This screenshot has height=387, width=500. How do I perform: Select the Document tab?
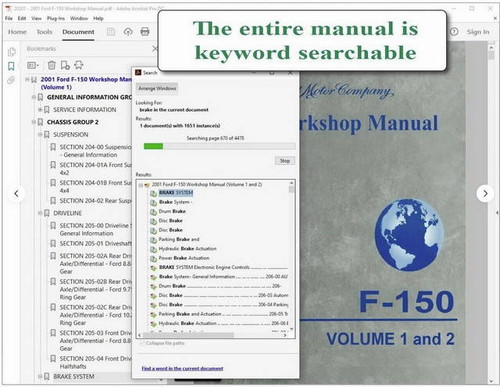click(78, 32)
